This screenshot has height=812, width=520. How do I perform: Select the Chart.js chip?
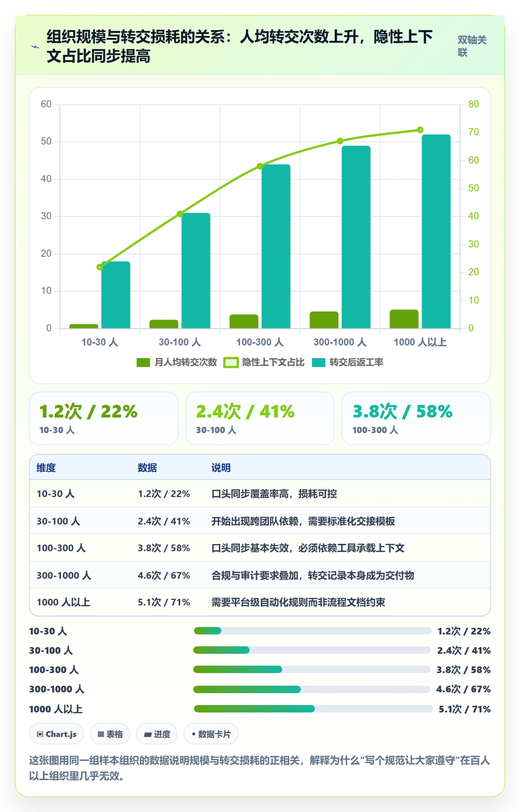coord(56,734)
